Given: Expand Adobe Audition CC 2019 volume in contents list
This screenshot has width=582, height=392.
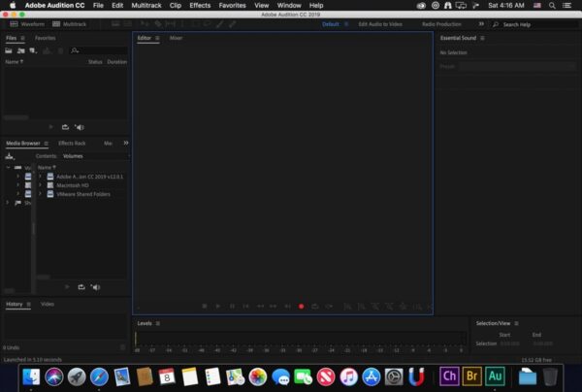Looking at the screenshot, I should (x=40, y=177).
